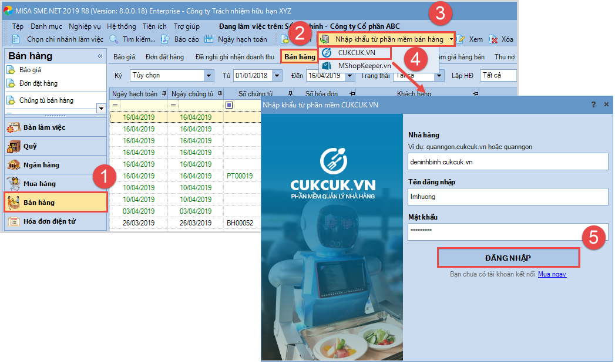This screenshot has width=615, height=364.
Task: Click 26/03/2019 in Ngày hạch toán column
Action: pos(139,223)
